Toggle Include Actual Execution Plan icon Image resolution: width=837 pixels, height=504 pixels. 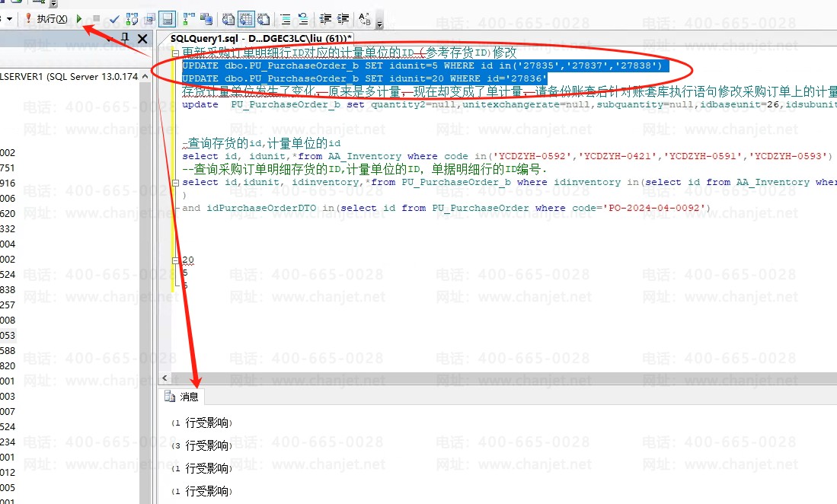[188, 20]
